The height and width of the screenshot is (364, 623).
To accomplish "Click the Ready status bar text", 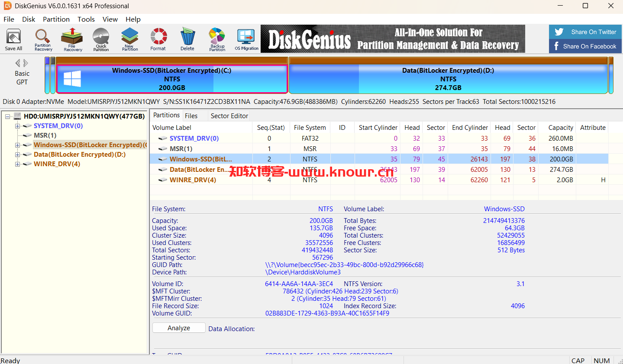I will point(10,360).
